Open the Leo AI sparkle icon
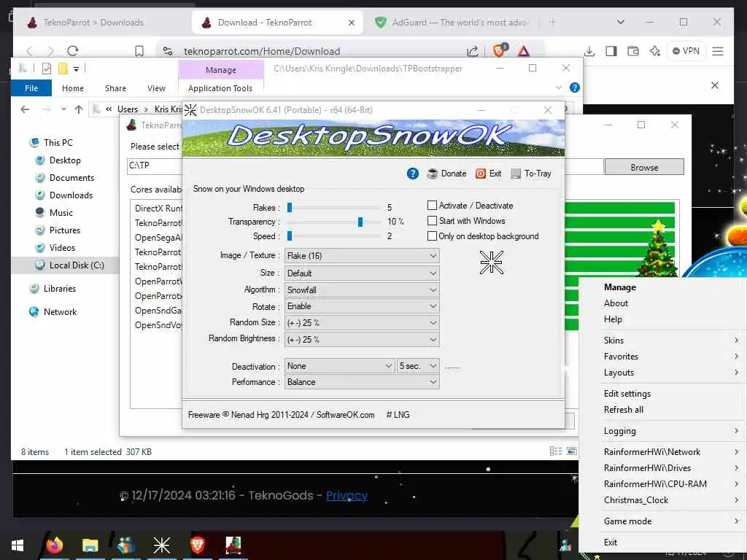 tap(655, 51)
